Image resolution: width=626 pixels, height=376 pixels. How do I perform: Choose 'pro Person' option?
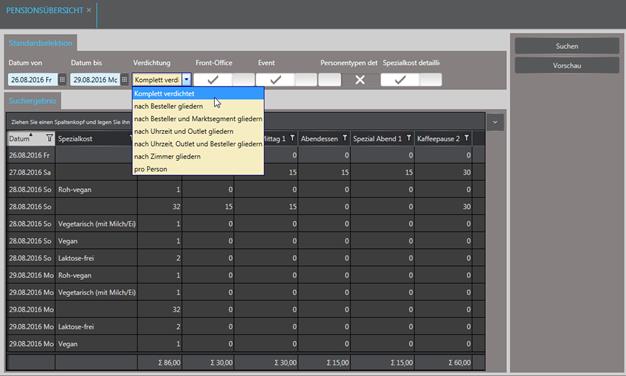click(198, 169)
